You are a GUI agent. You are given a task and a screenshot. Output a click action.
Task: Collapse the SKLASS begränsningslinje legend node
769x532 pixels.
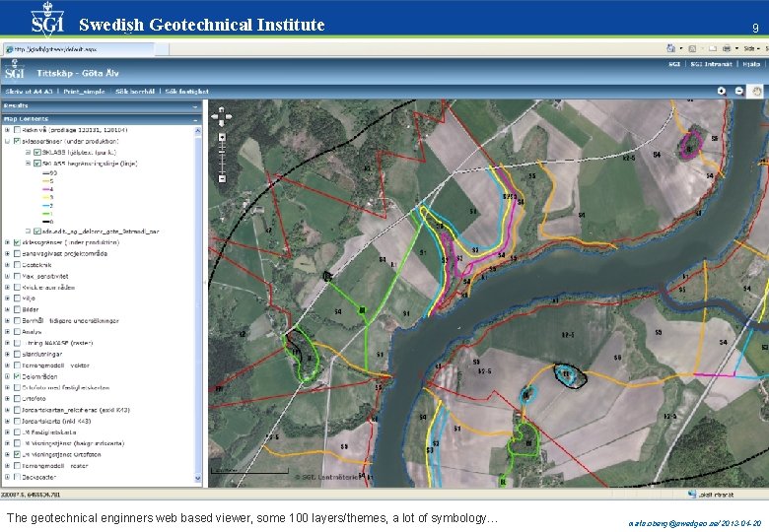click(x=28, y=164)
